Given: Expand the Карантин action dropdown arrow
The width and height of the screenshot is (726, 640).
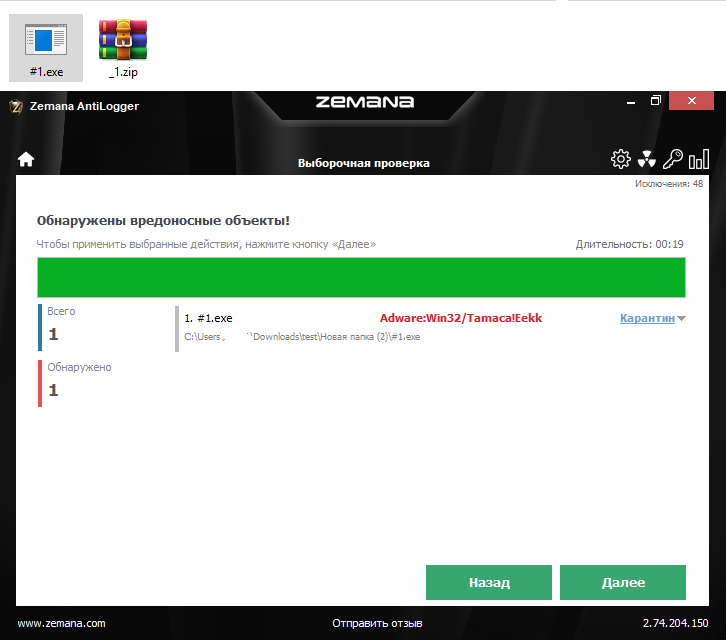Looking at the screenshot, I should click(x=681, y=319).
